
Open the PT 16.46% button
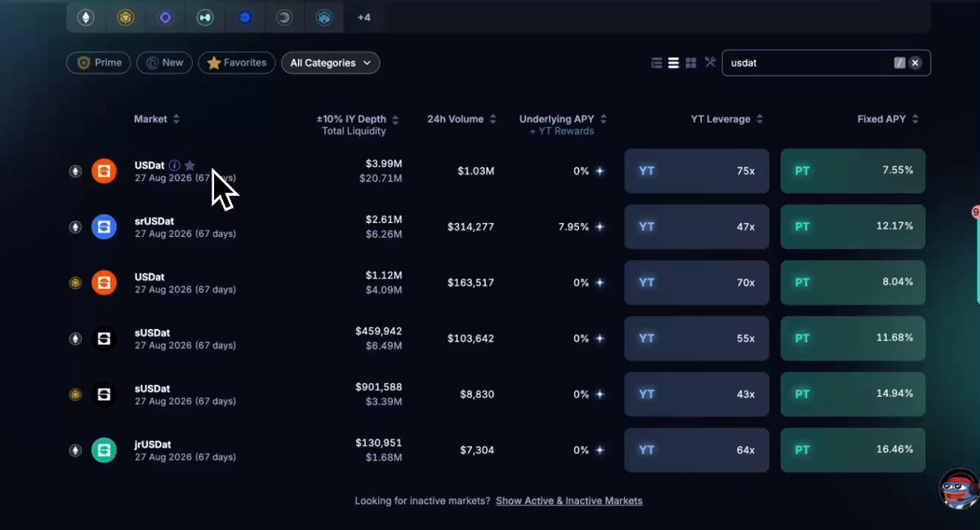click(853, 450)
